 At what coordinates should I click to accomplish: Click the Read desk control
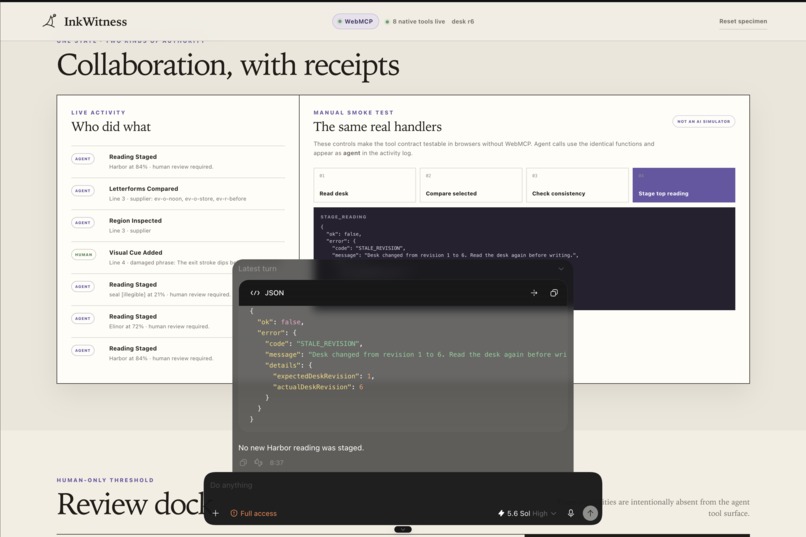(364, 185)
